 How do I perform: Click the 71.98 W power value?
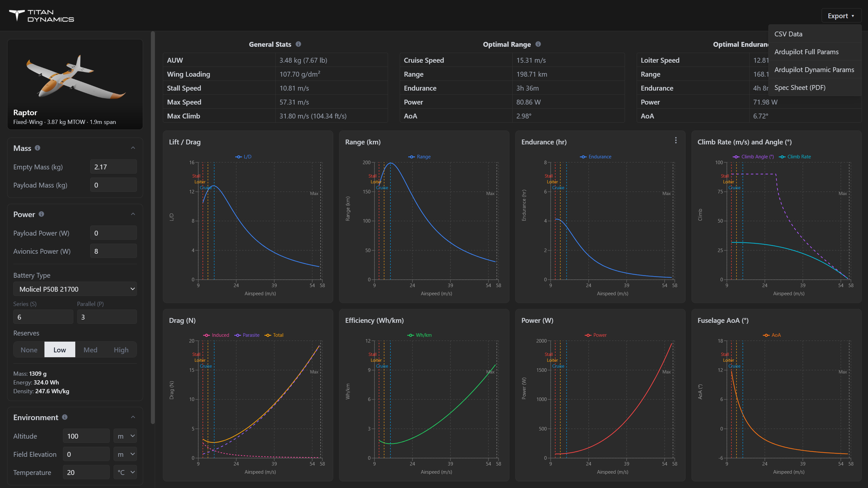pos(765,102)
